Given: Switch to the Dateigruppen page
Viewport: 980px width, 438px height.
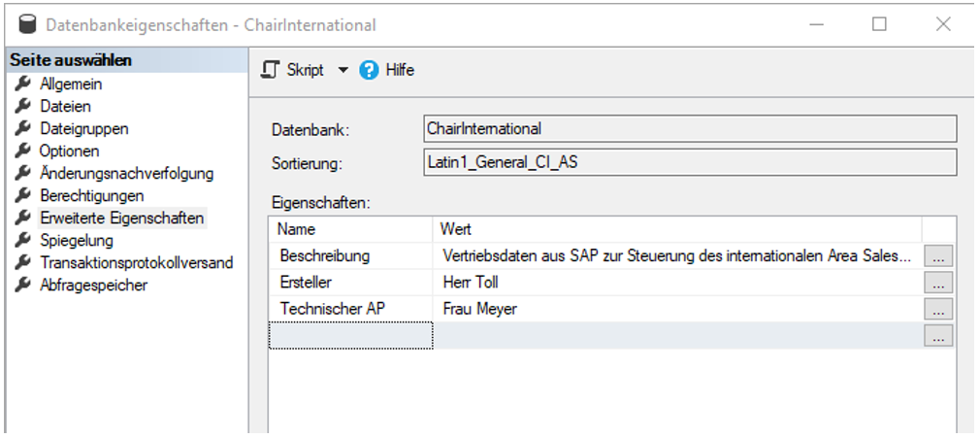Looking at the screenshot, I should click(84, 128).
